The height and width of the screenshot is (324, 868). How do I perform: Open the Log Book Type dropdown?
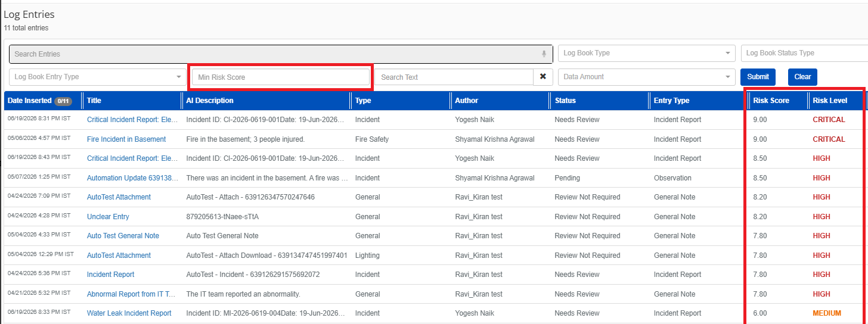pos(647,53)
